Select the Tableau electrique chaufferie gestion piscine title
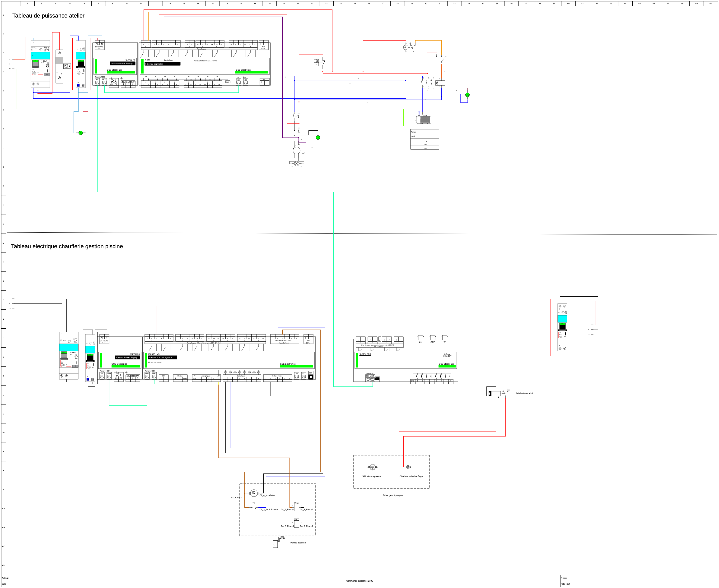The height and width of the screenshot is (588, 719). 67,246
